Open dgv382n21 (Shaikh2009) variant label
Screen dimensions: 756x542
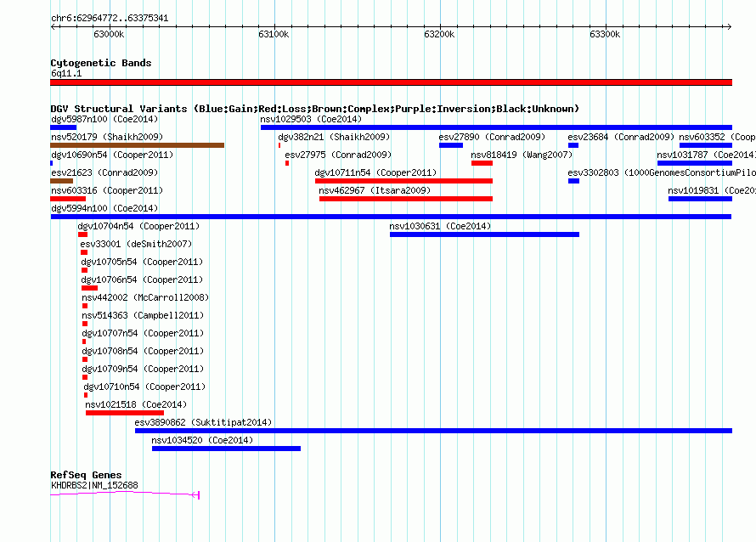coord(334,137)
